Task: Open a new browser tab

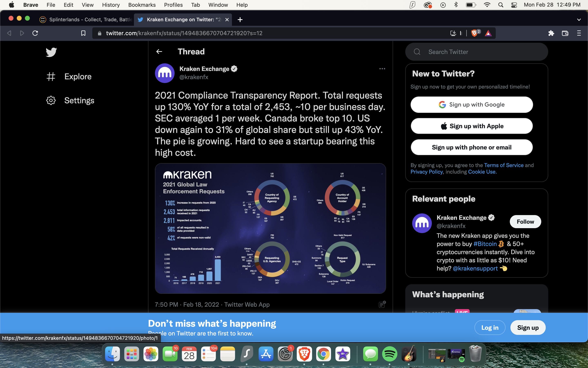Action: pos(240,19)
